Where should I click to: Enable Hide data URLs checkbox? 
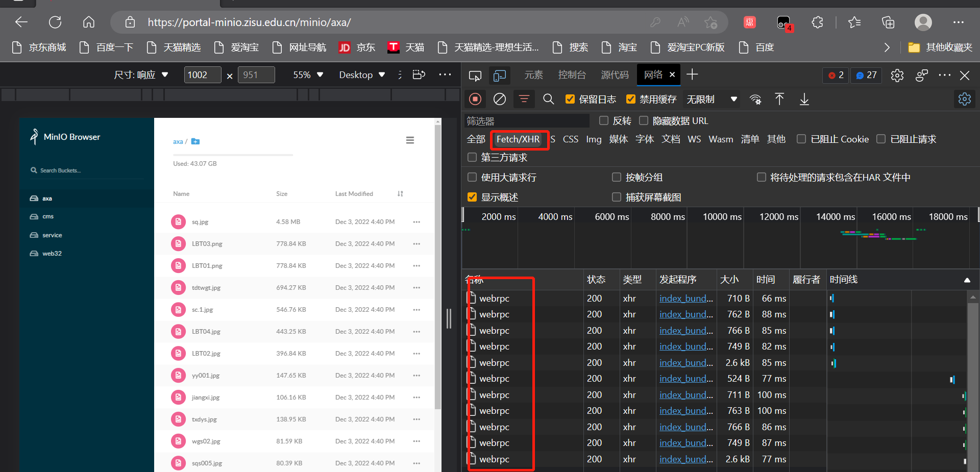coord(644,120)
